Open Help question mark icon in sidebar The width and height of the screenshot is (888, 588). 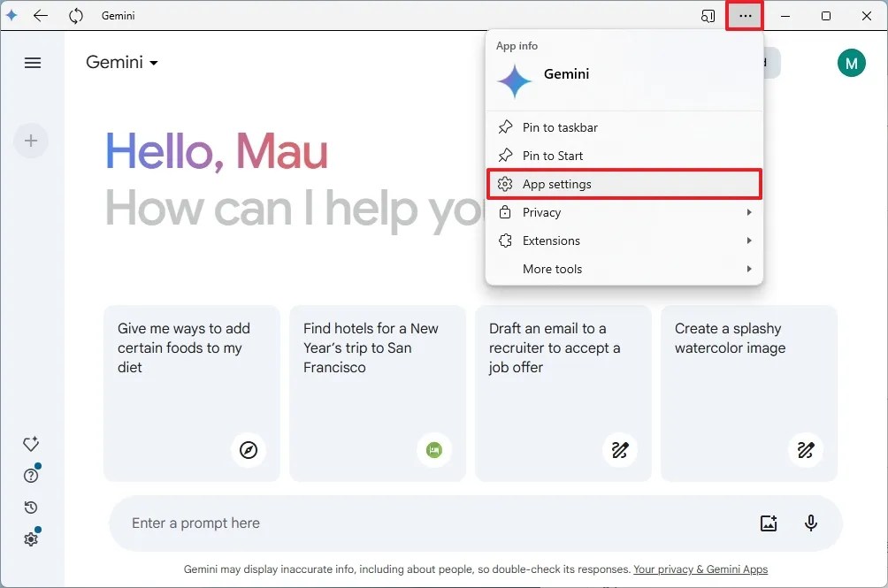click(x=31, y=476)
